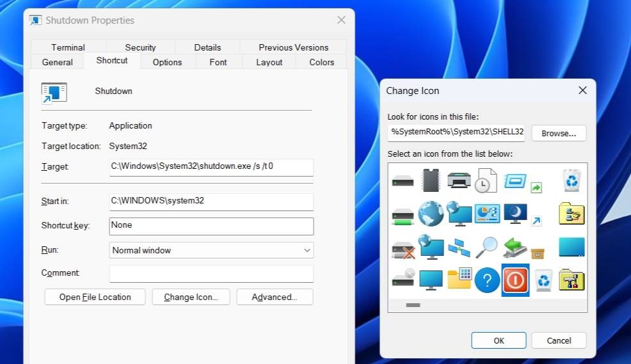Choose the plain blue monitor icon
This screenshot has height=364, width=631.
tap(431, 280)
